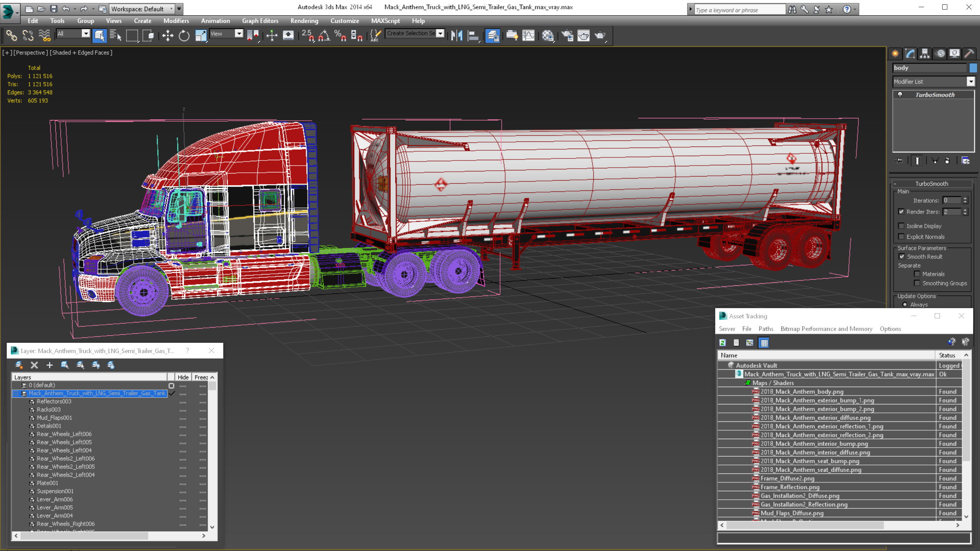Click the viewport Perspective label
The width and height of the screenshot is (980, 551).
(x=31, y=52)
